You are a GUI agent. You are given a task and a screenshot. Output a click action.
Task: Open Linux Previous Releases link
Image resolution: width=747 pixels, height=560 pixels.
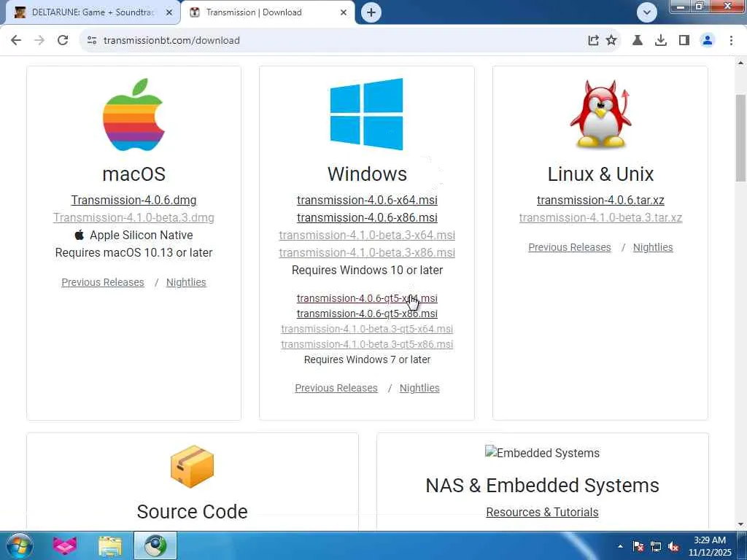click(570, 248)
